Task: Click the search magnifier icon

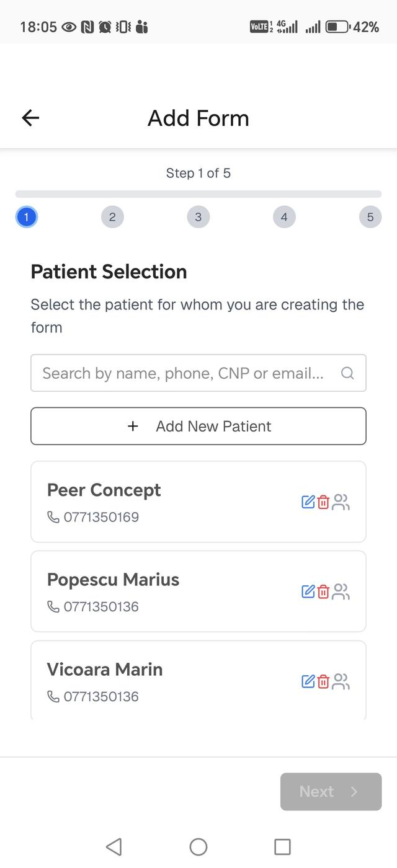Action: [x=347, y=373]
